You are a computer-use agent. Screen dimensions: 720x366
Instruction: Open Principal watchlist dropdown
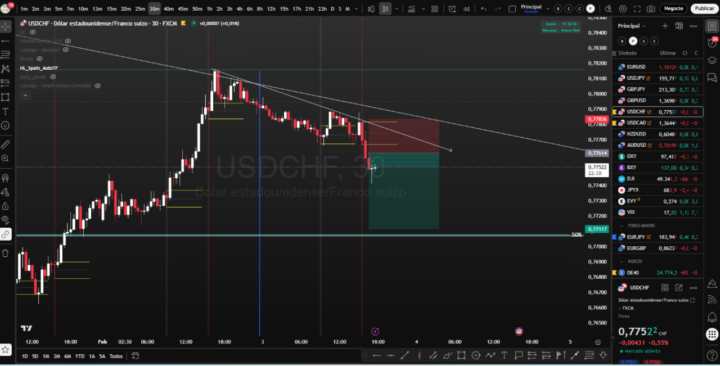point(631,26)
